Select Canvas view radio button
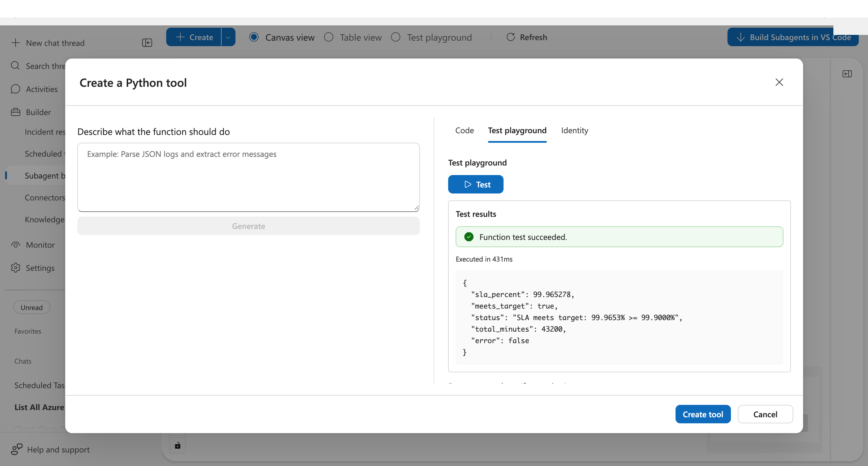This screenshot has height=466, width=868. coord(254,37)
